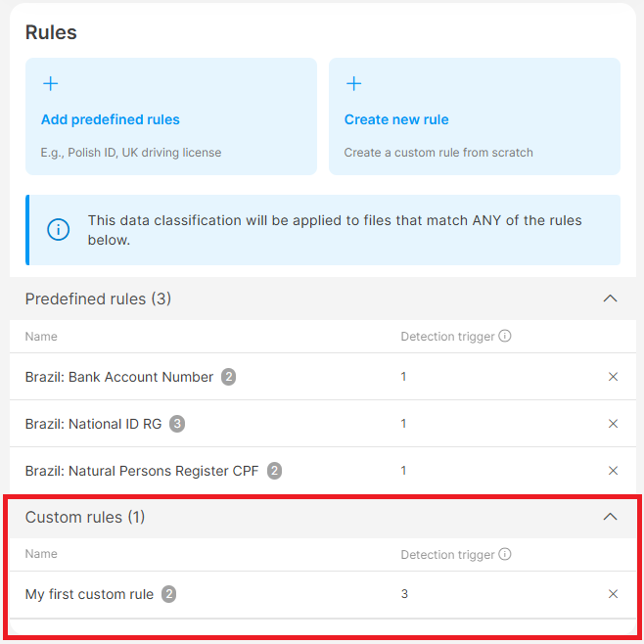
Task: Click the Custom rules (1) header text
Action: tap(85, 517)
